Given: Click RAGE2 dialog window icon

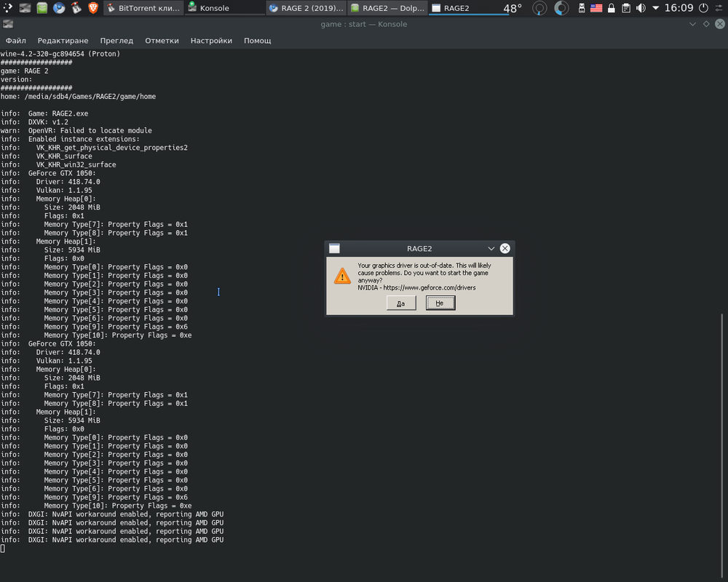Looking at the screenshot, I should [334, 249].
